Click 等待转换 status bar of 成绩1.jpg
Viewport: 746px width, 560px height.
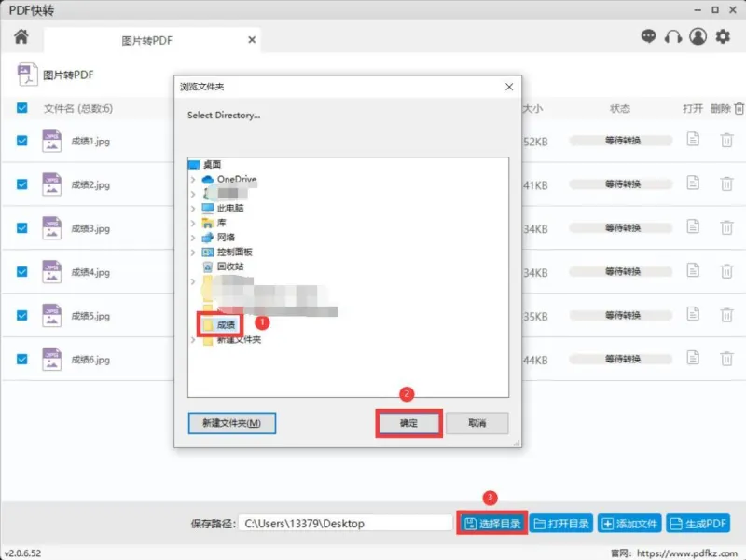621,141
